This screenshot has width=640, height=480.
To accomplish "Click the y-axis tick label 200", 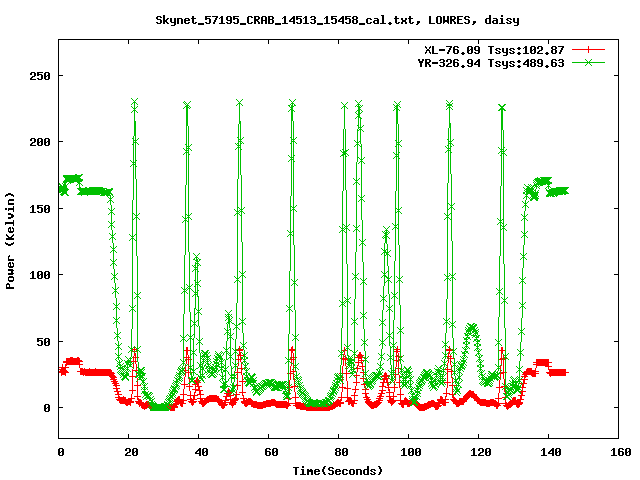I will pos(40,142).
